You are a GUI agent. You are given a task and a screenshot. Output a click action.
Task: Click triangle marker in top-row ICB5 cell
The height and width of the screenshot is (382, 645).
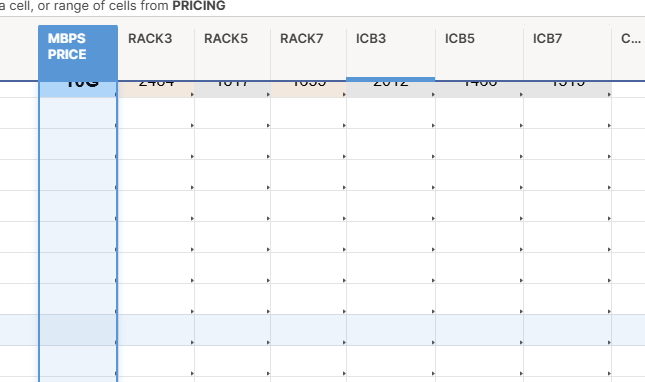tap(521, 95)
